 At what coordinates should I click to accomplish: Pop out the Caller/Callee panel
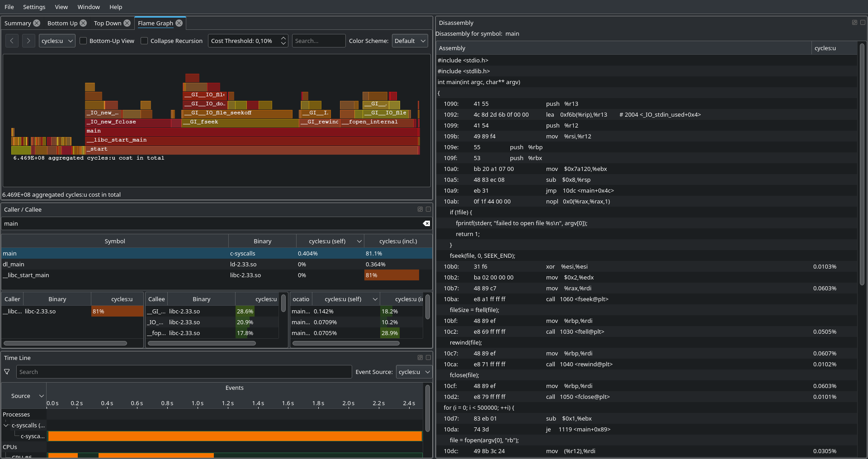(x=420, y=209)
